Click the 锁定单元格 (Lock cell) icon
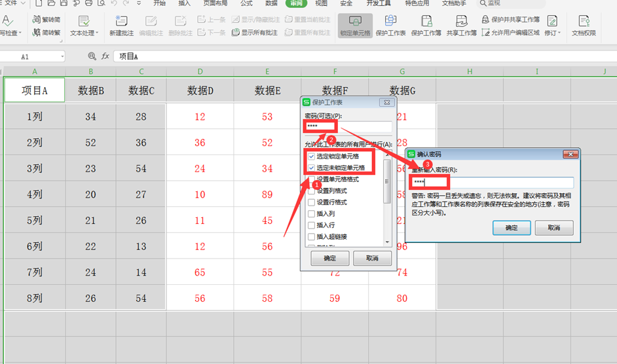 point(355,21)
